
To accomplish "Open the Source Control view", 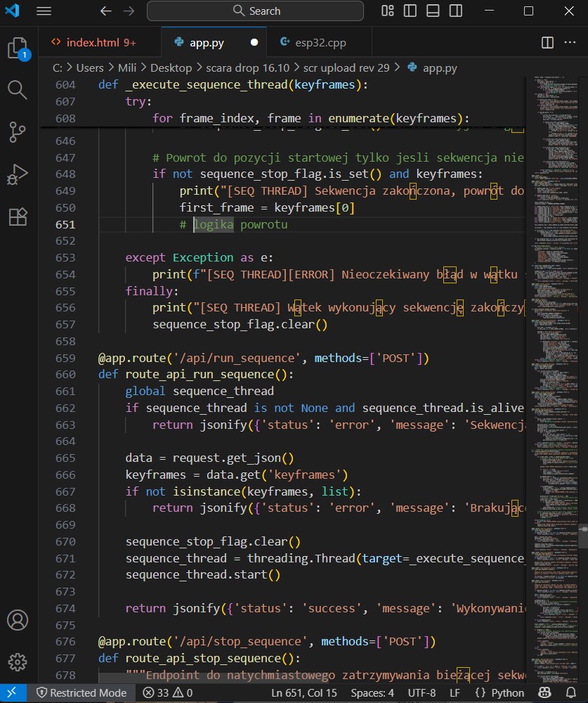I will point(18,131).
